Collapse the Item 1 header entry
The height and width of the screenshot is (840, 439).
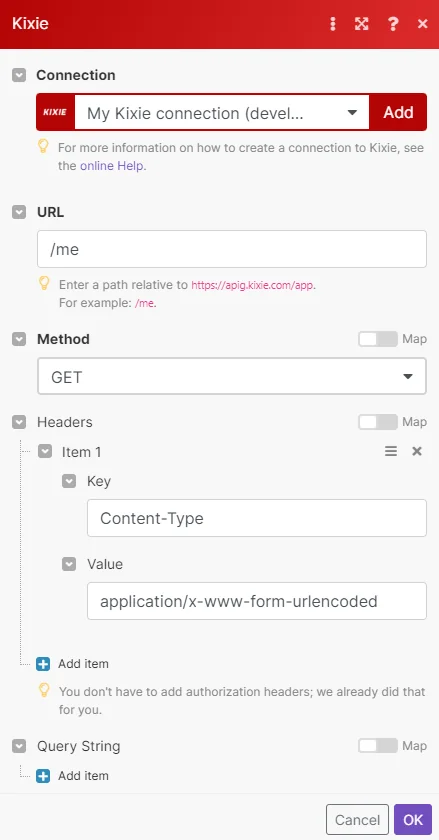[x=45, y=452]
